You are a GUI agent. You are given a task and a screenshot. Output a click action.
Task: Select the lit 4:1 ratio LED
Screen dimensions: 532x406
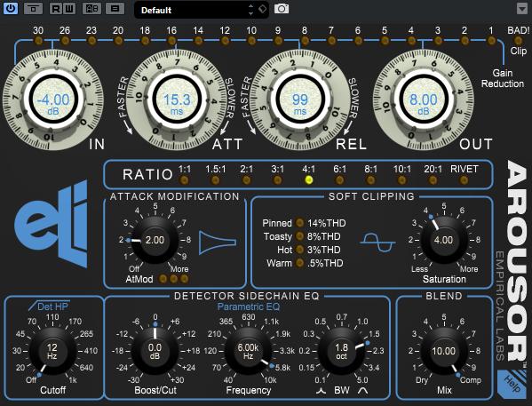pyautogui.click(x=308, y=180)
